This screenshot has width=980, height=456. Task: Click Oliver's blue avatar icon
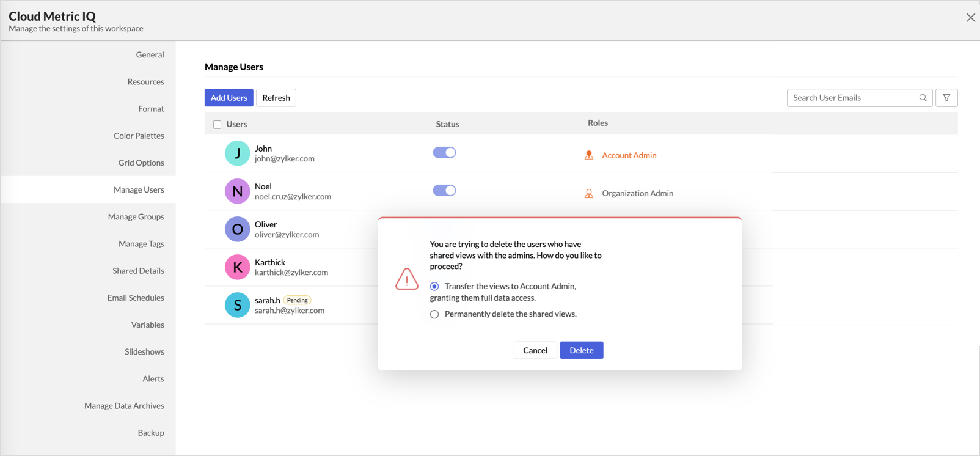237,229
